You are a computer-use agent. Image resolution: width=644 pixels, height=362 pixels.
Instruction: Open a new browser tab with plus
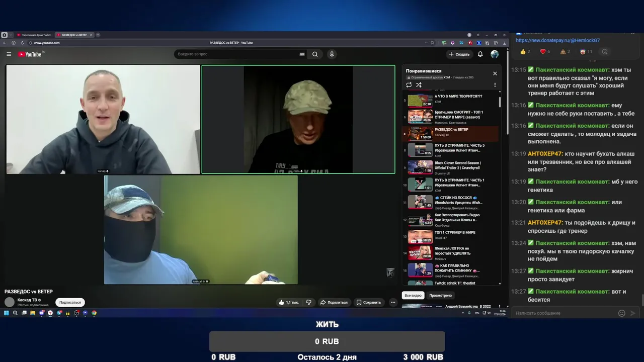(98, 35)
